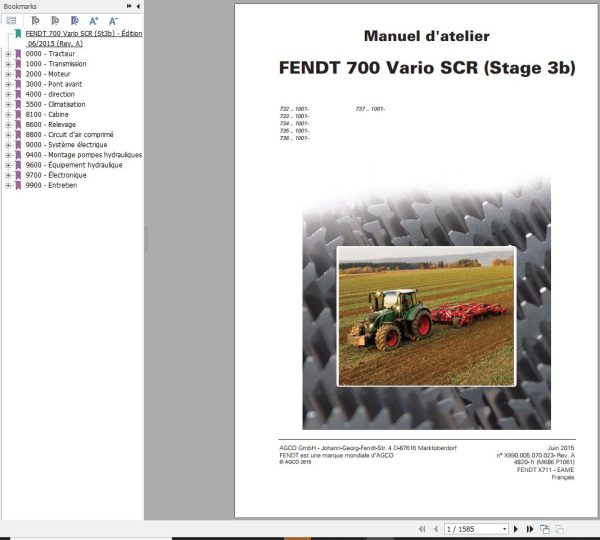The image size is (600, 540).
Task: Go to previous page button
Action: click(435, 529)
